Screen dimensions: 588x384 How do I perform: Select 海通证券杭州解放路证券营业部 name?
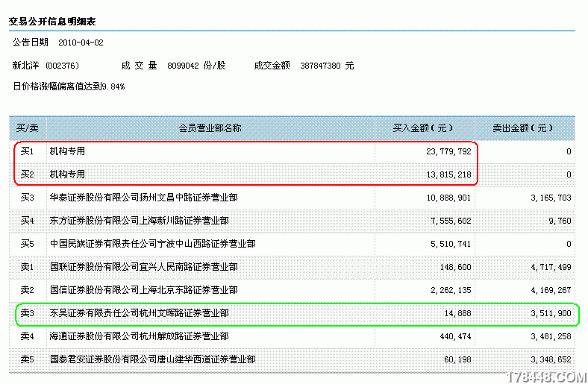pos(139,336)
